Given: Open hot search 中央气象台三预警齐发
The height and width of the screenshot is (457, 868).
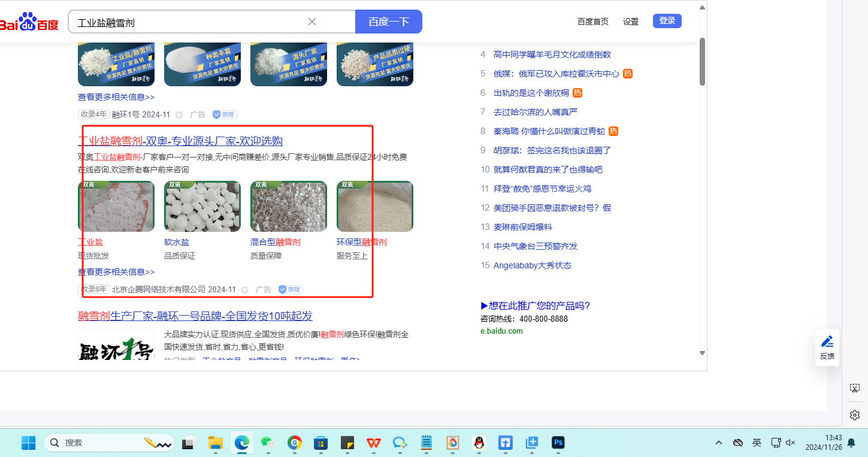Looking at the screenshot, I should click(x=536, y=246).
